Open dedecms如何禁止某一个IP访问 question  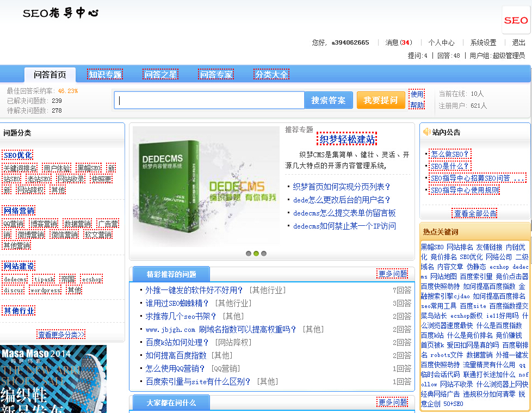pos(344,226)
